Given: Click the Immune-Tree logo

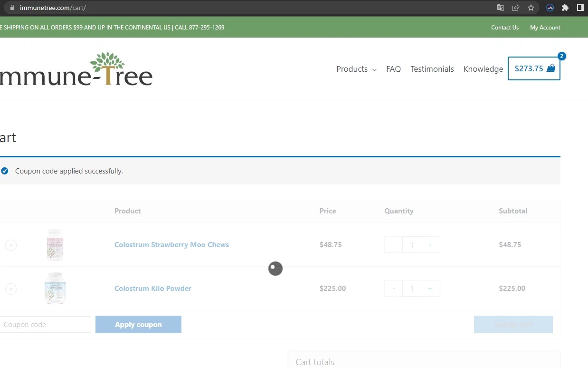Looking at the screenshot, I should pyautogui.click(x=76, y=69).
